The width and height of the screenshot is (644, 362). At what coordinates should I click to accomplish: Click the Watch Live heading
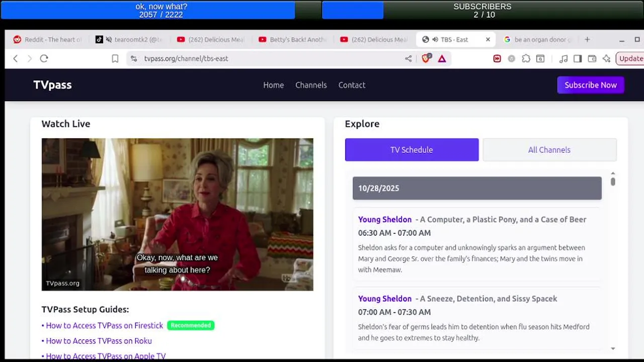click(x=66, y=124)
